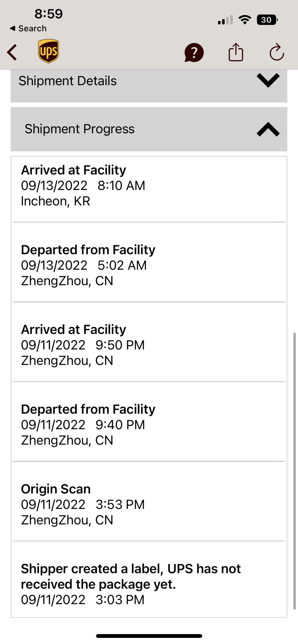The height and width of the screenshot is (644, 298).
Task: Tap the Shipment Details section header
Action: point(68,81)
